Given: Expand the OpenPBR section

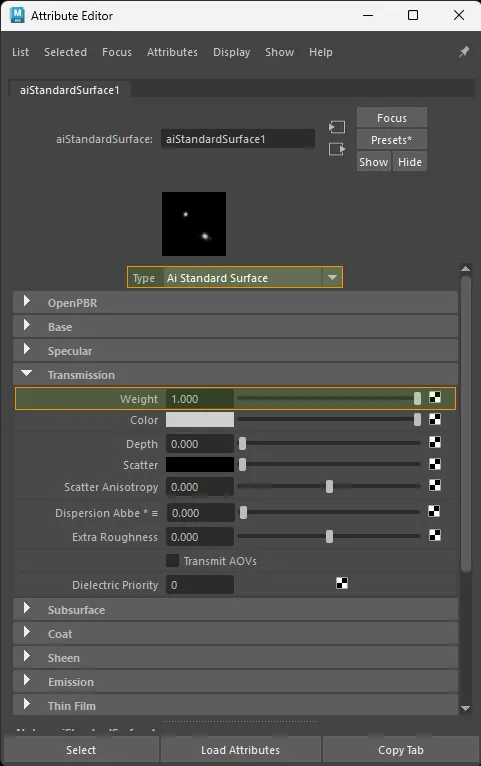Looking at the screenshot, I should (x=235, y=303).
